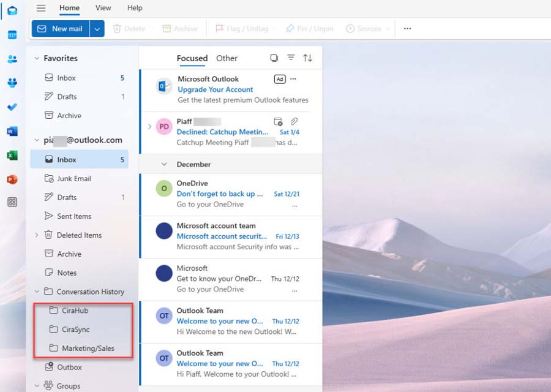The image size is (551, 392).
Task: Toggle the select all messages checkbox icon
Action: coord(274,58)
